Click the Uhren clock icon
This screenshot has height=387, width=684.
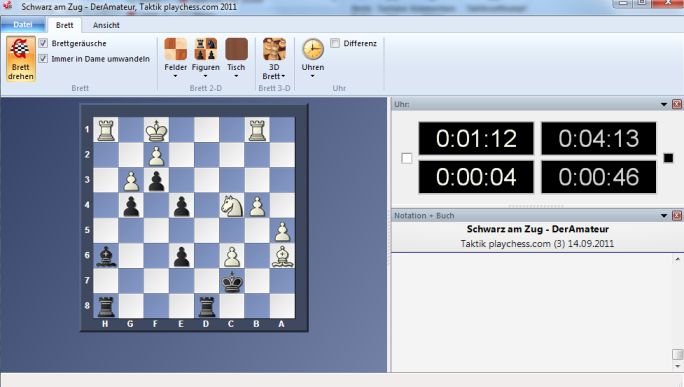pos(313,49)
